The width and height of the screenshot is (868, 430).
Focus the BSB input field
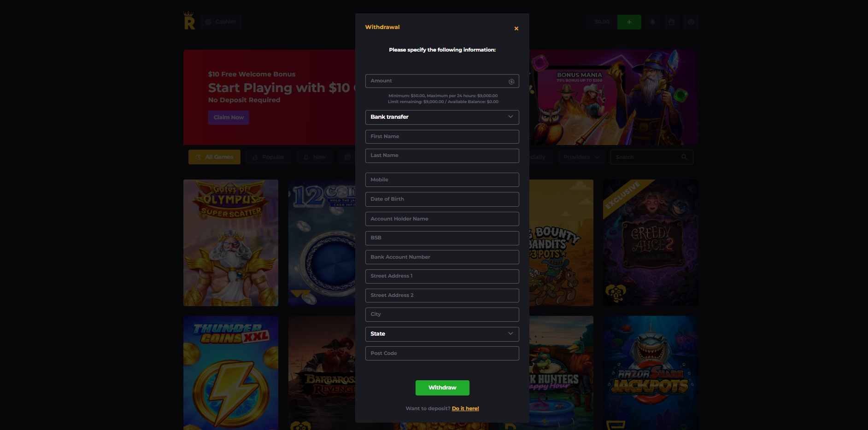click(442, 238)
